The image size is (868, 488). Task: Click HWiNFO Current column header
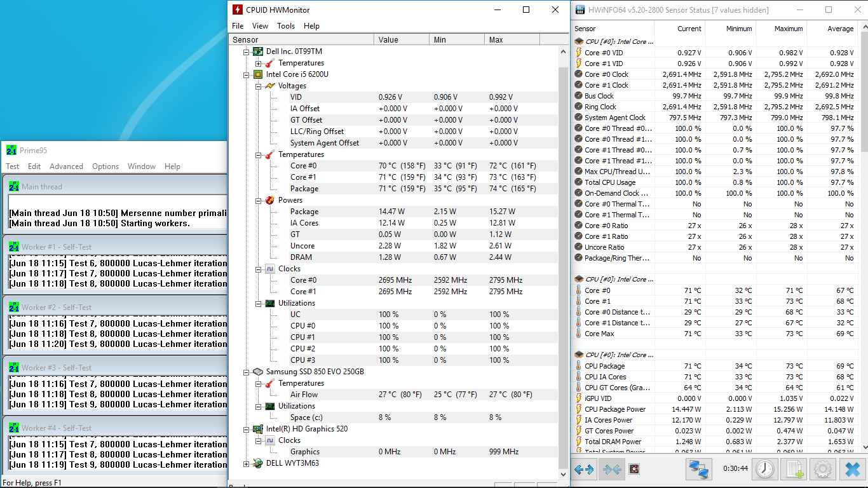(x=679, y=29)
